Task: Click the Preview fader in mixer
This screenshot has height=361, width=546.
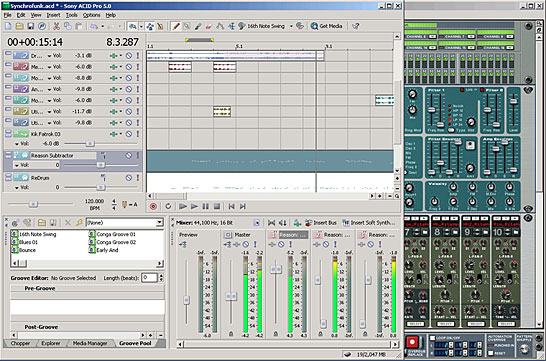Action: (x=186, y=299)
